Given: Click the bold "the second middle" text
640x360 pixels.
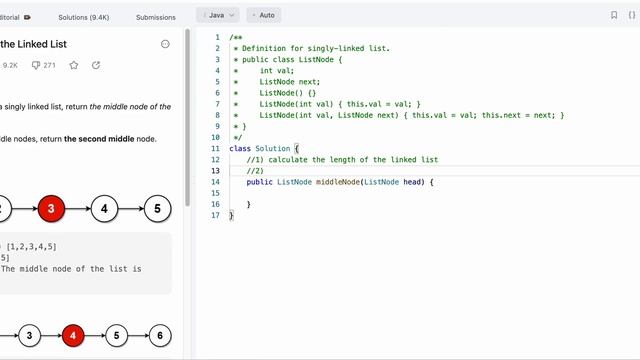Looking at the screenshot, I should click(99, 139).
